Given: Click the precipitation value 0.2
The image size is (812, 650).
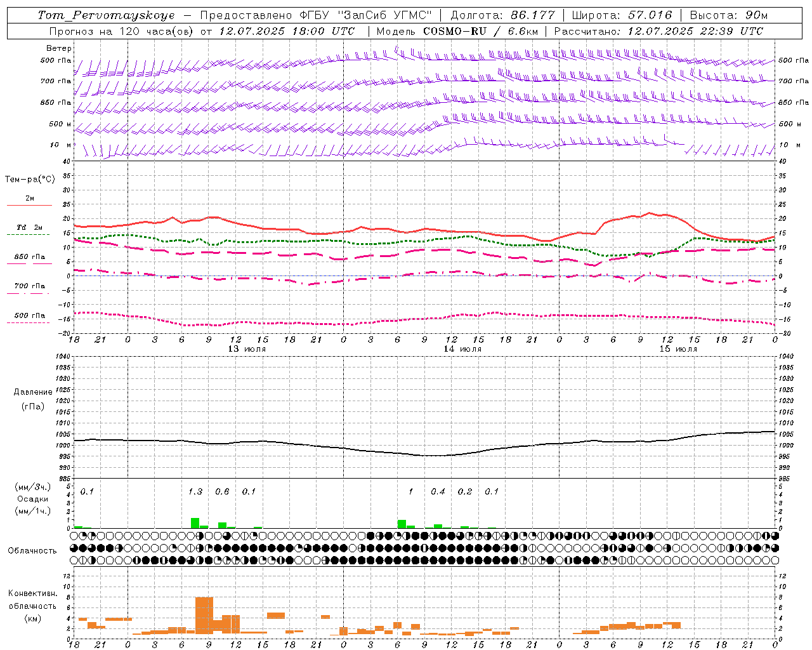Looking at the screenshot, I should (x=465, y=491).
